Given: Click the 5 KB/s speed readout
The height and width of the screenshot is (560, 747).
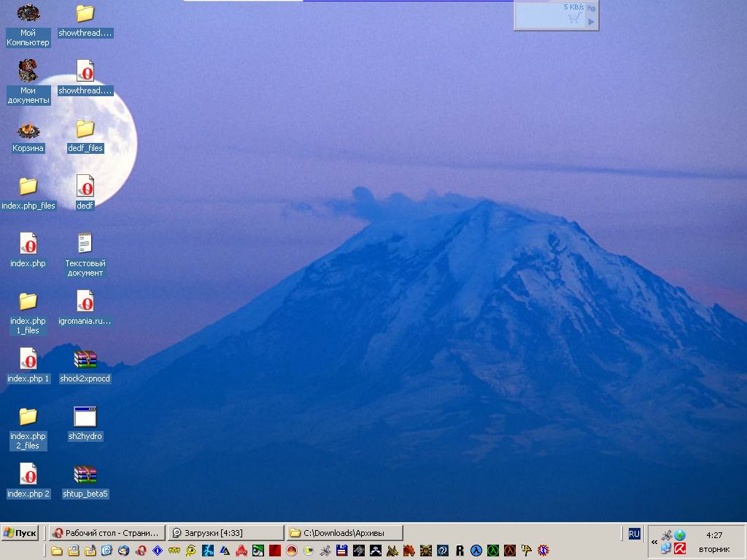Looking at the screenshot, I should (x=574, y=7).
